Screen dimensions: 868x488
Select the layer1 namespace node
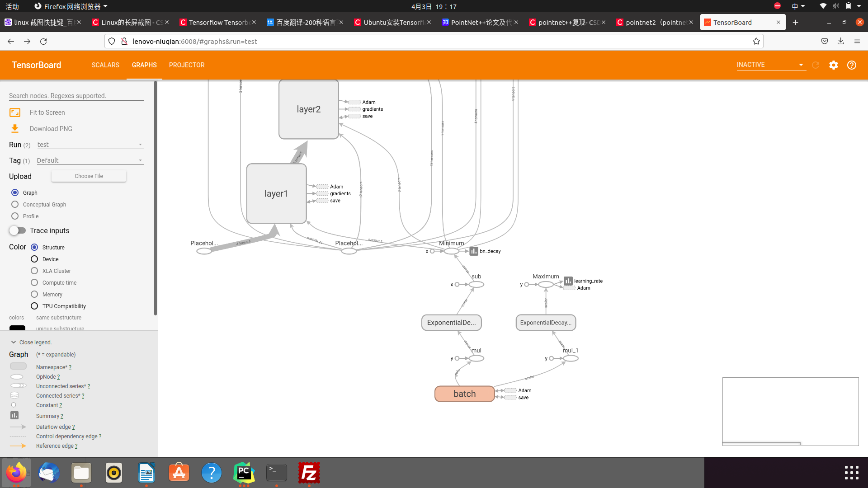(276, 193)
